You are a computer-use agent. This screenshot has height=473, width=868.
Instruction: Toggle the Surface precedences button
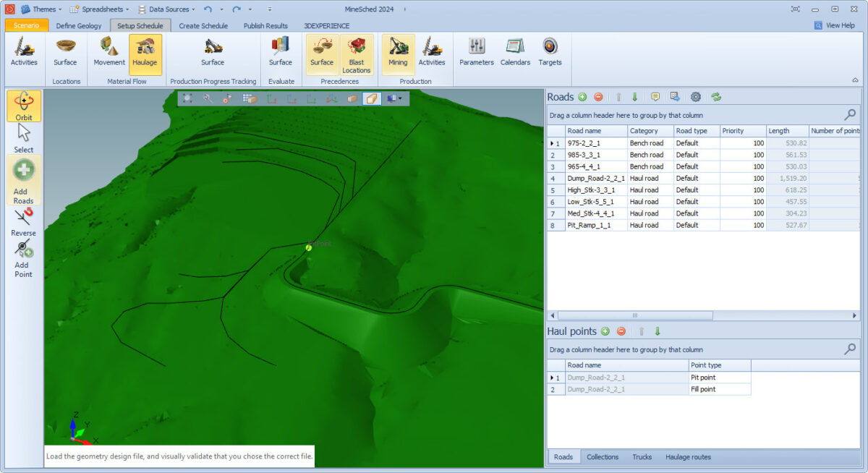[322, 54]
